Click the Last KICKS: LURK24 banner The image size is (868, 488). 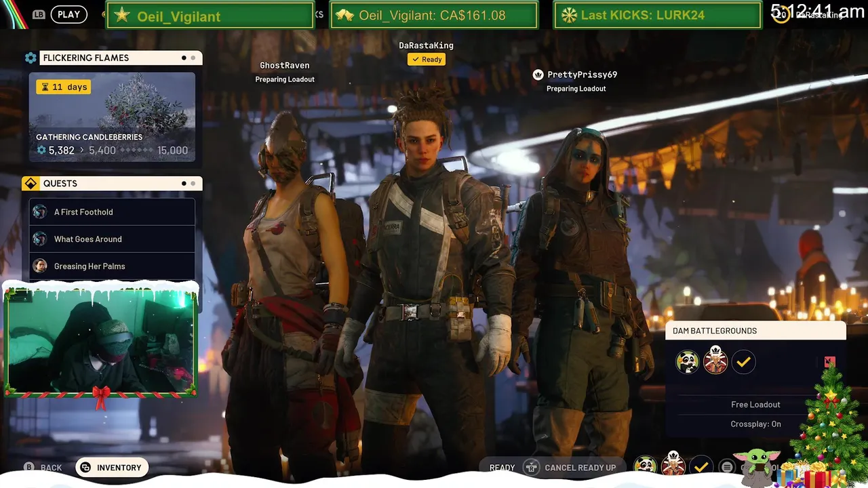658,15
